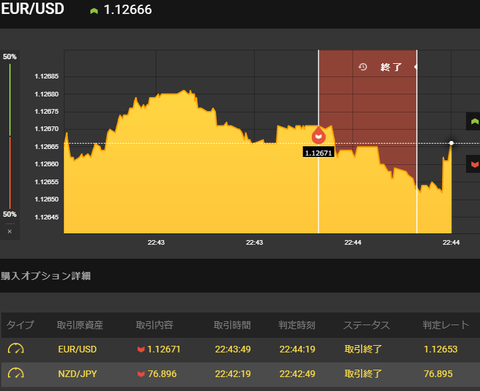Click the 1.12665 price axis label

47,147
